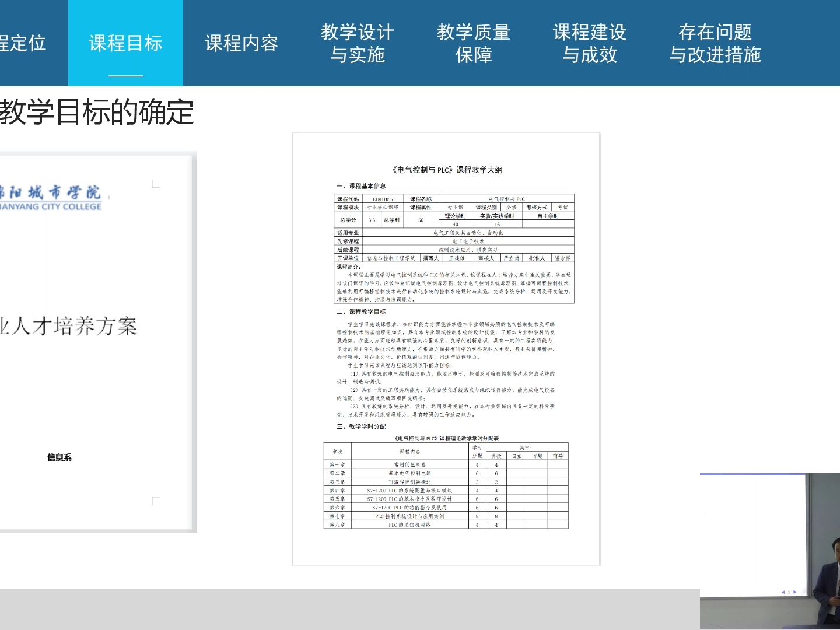The width and height of the screenshot is (840, 630).
Task: Select the 教学质量保障 tab
Action: click(x=474, y=43)
